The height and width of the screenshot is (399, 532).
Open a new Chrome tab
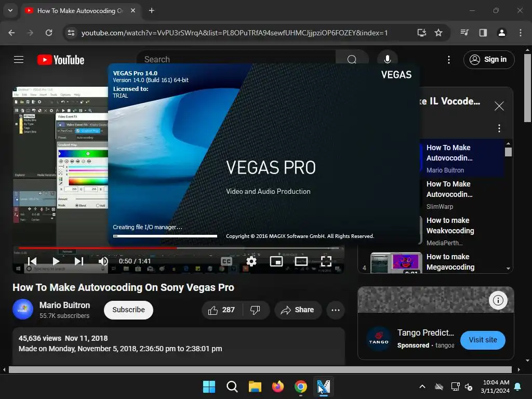[x=152, y=10]
